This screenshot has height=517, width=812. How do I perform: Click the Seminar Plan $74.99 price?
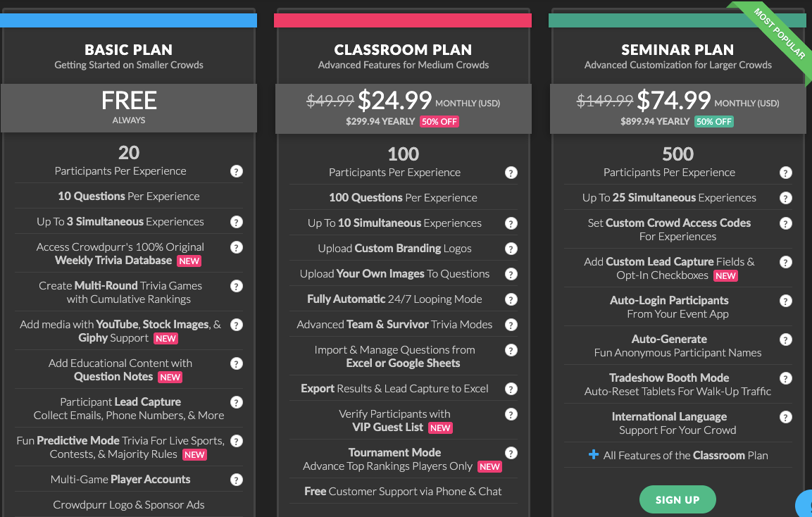click(673, 101)
